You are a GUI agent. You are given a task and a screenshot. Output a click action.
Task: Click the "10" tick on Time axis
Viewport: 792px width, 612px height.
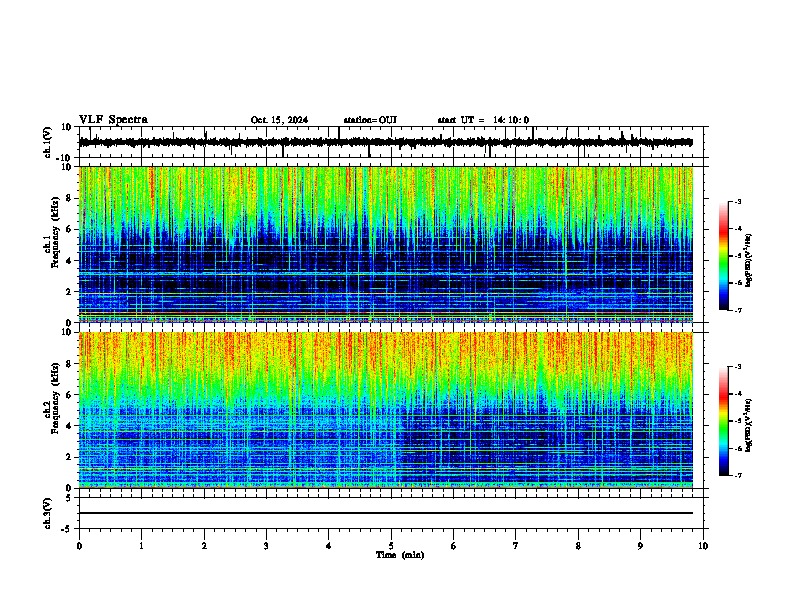coord(703,546)
